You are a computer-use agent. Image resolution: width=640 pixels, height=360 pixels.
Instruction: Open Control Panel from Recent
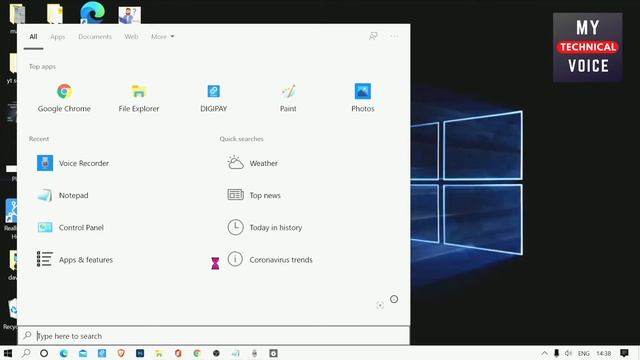(x=70, y=227)
